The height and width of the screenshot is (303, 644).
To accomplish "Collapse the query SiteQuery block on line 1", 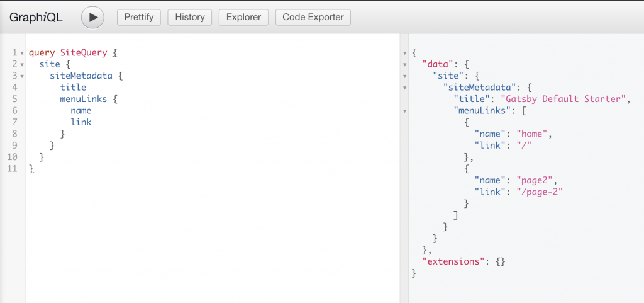I will [22, 53].
